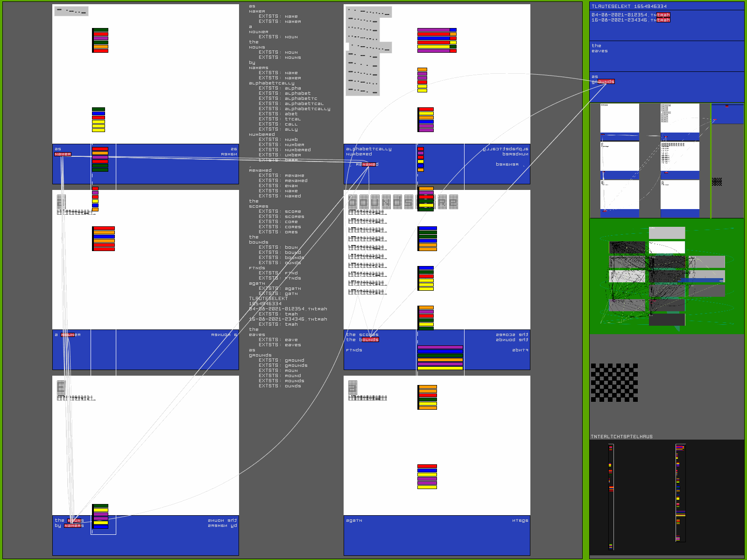Click the 16-08-2021-234346 entry's highlighted 'trah'

click(663, 20)
